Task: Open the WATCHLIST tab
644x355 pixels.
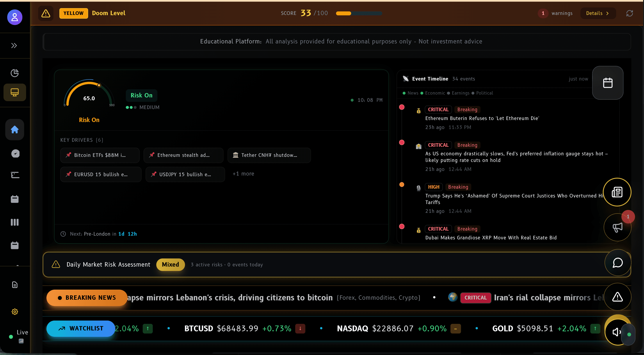Action: [80, 328]
